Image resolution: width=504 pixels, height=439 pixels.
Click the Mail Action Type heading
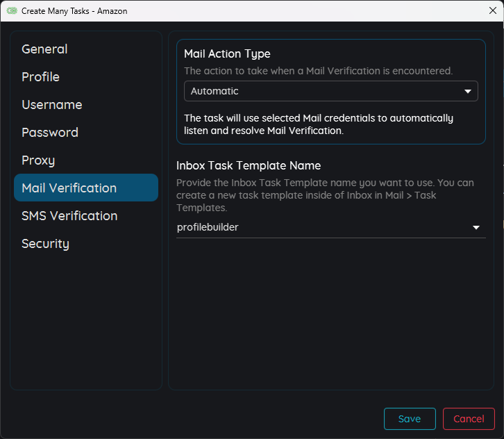tap(227, 53)
